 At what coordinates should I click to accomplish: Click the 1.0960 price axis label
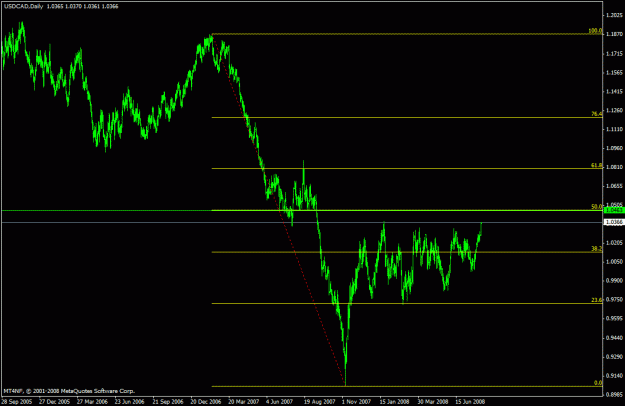614,148
